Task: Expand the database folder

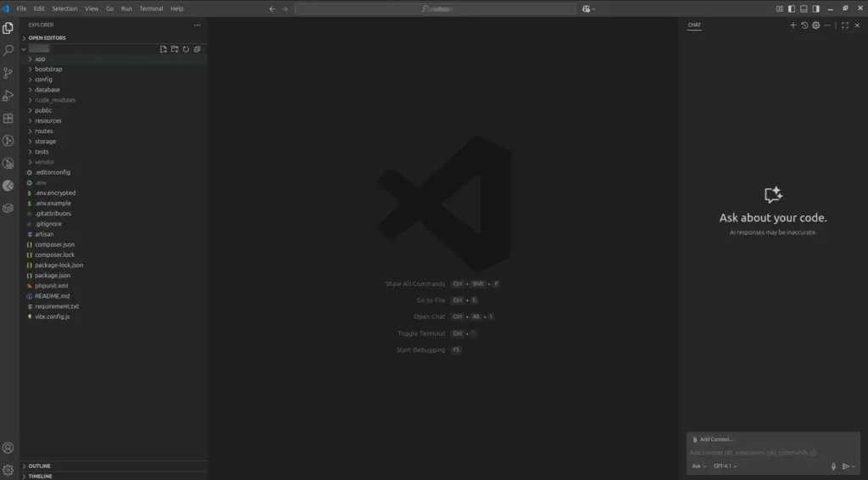Action: coord(114,90)
